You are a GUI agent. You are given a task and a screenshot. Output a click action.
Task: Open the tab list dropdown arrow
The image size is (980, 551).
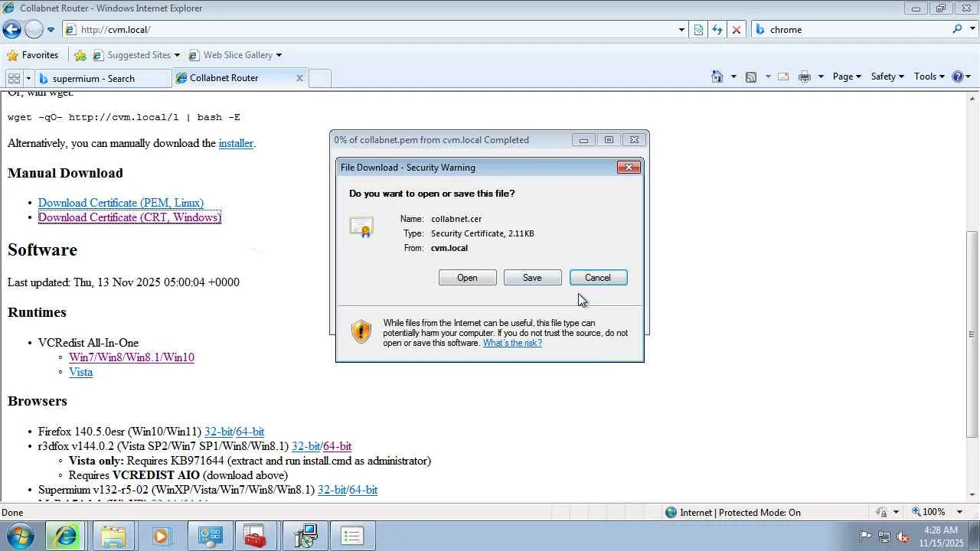(28, 78)
